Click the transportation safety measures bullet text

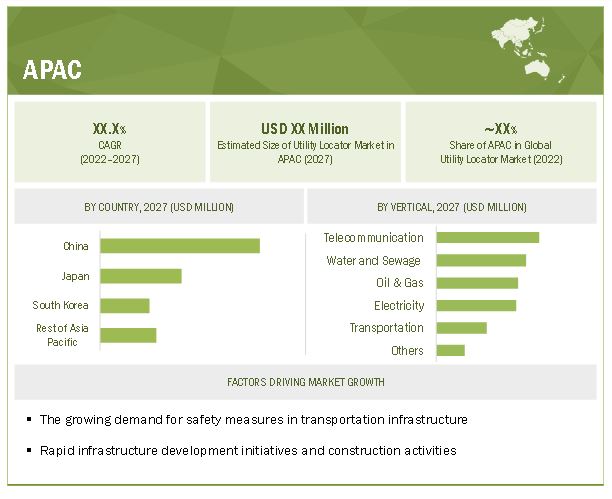253,419
